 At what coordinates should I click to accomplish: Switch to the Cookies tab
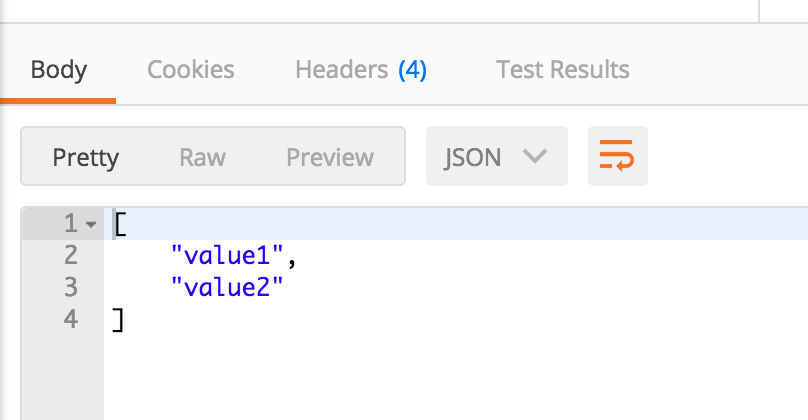(191, 70)
